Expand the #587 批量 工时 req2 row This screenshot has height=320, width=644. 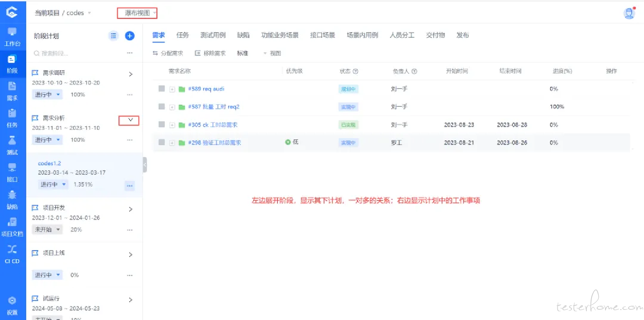[172, 107]
